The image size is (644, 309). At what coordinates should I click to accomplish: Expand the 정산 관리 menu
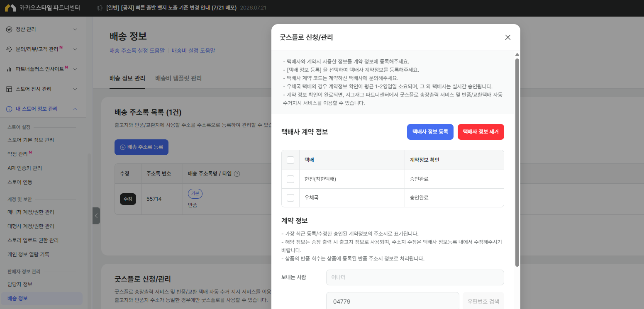coord(75,29)
